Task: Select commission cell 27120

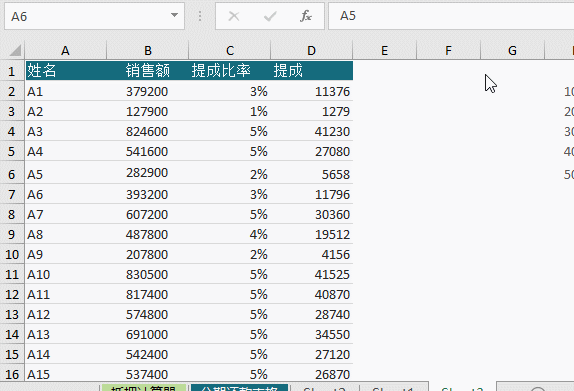Action: [x=312, y=354]
